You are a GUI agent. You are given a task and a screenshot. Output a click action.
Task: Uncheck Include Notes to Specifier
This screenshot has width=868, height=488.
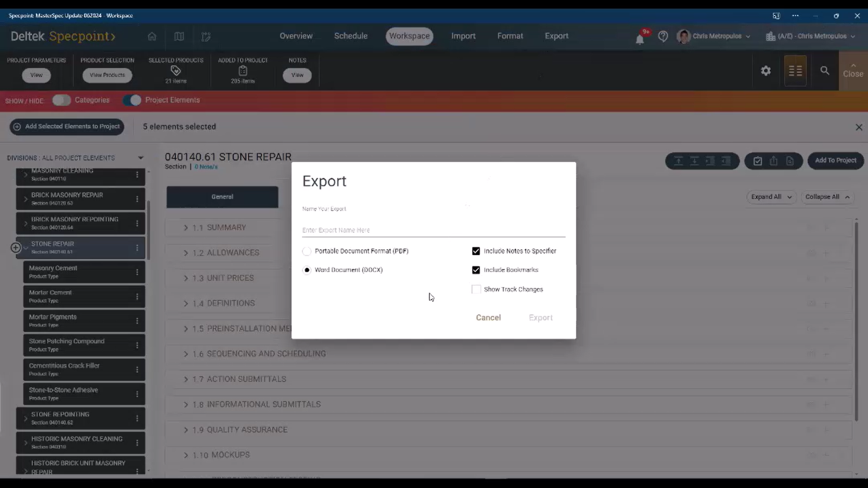click(x=476, y=251)
